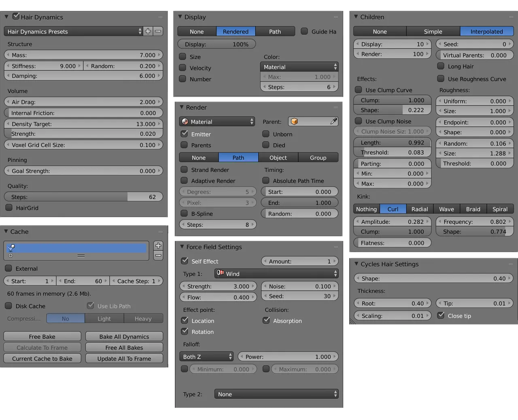Click the Children Shape 0.222 slider
This screenshot has width=518, height=420.
coord(392,110)
